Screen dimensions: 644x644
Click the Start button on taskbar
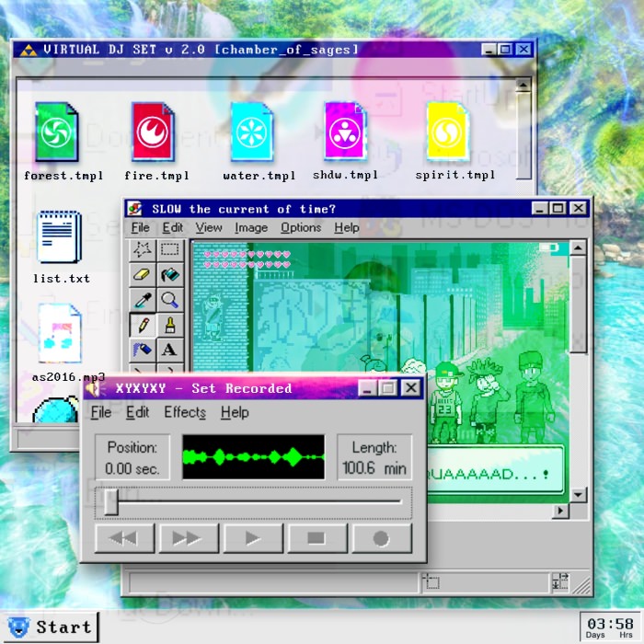[x=50, y=627]
